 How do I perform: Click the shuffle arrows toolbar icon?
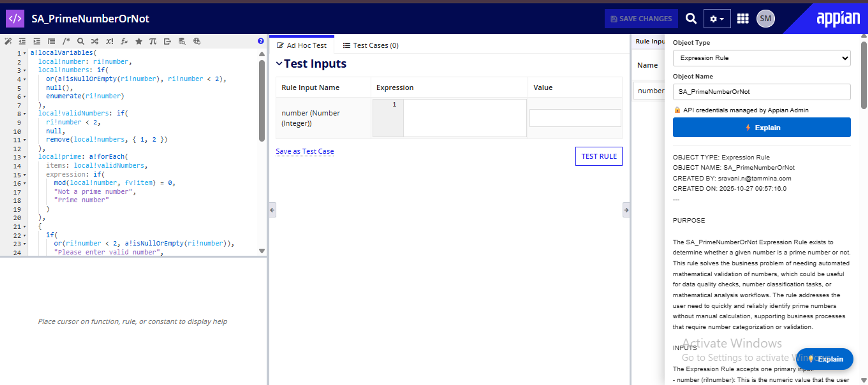pyautogui.click(x=95, y=41)
